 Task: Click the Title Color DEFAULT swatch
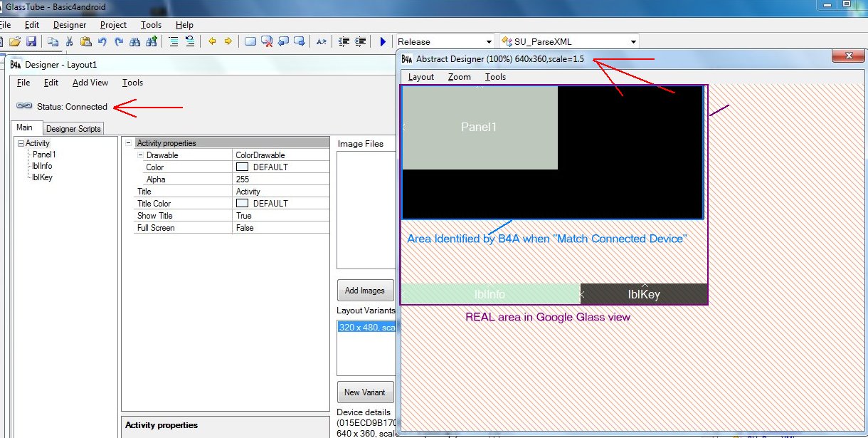pyautogui.click(x=242, y=204)
